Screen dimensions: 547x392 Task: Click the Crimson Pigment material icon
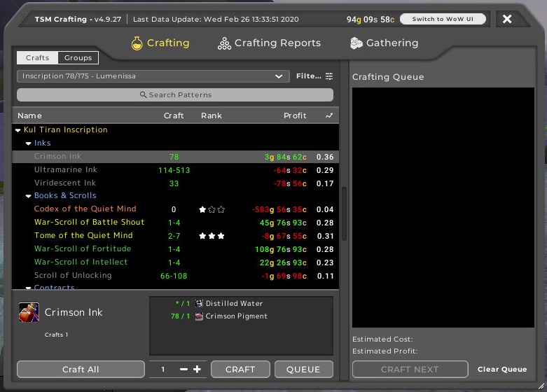(199, 316)
